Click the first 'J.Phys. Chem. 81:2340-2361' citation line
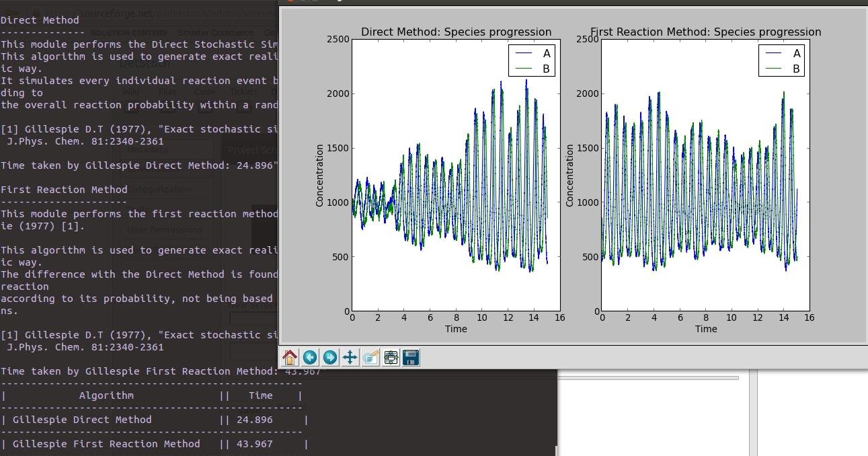868x456 pixels. click(85, 141)
